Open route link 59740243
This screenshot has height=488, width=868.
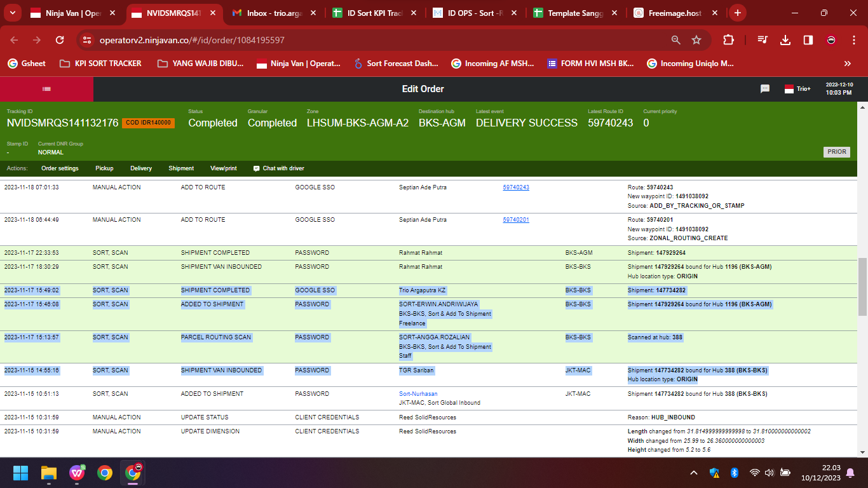pos(516,187)
